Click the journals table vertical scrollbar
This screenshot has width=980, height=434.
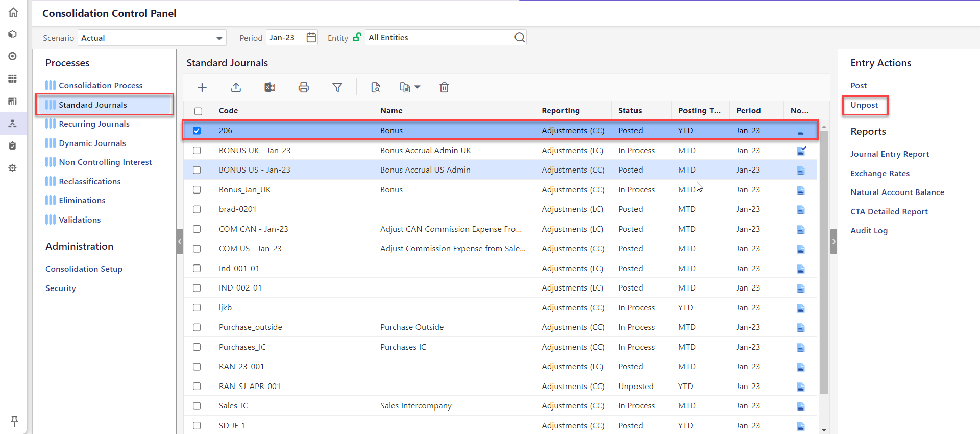click(824, 262)
